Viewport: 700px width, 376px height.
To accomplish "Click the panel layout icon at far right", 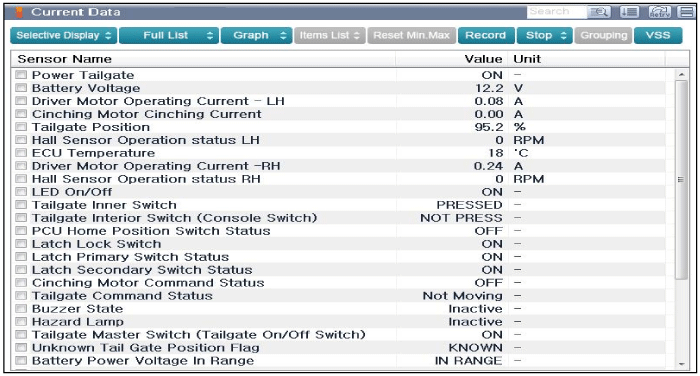I will (x=687, y=12).
